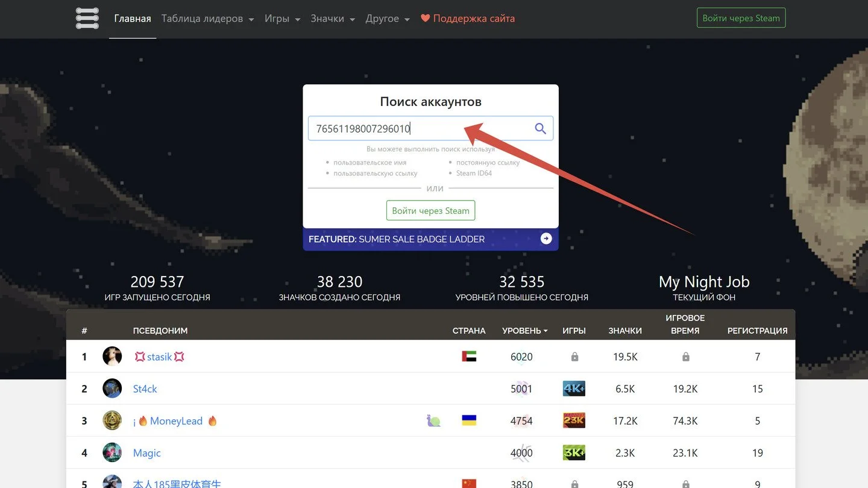Click the playtime lock icon in stasik's row

tap(685, 357)
